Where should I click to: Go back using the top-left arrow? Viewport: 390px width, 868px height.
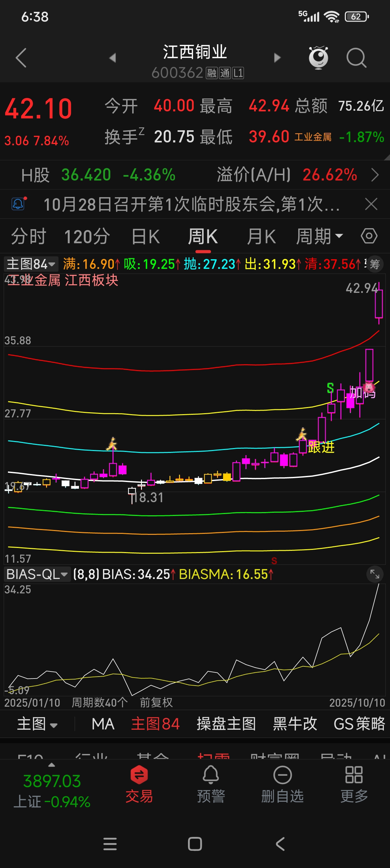[21, 58]
